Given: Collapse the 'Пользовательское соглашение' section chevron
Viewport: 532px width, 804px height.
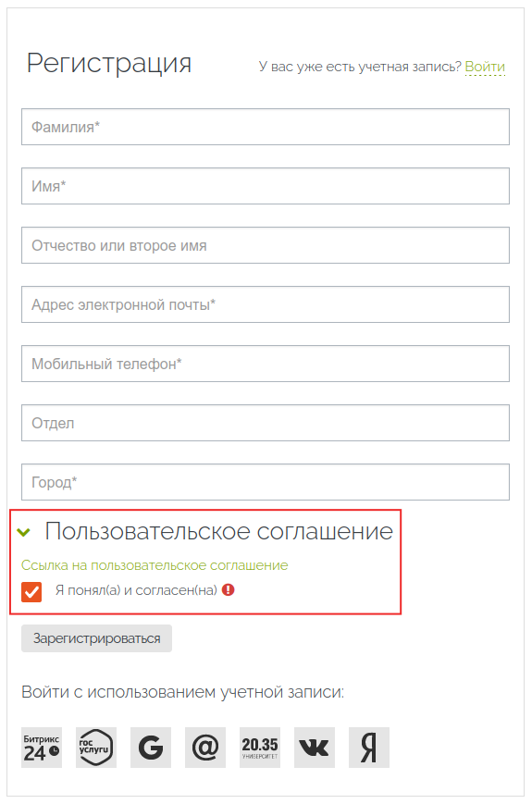Looking at the screenshot, I should [x=23, y=532].
